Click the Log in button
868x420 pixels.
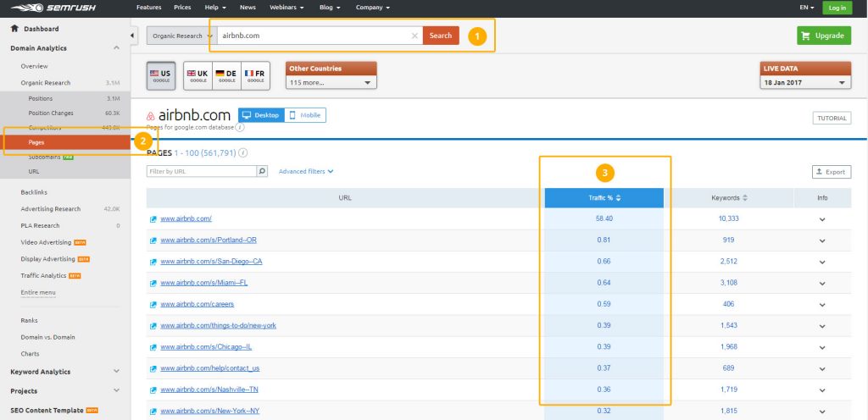click(837, 8)
